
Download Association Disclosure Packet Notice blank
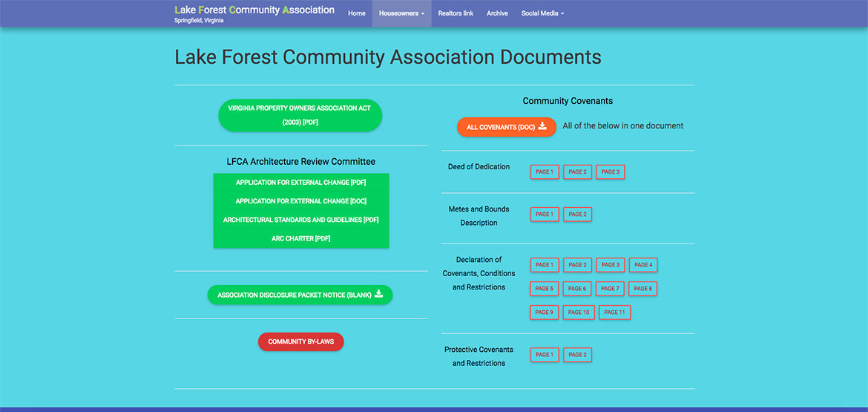click(x=300, y=295)
